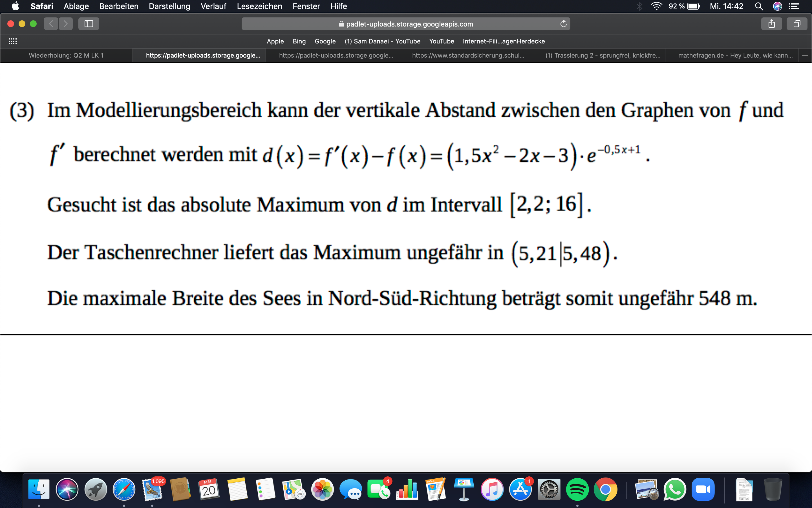
Task: Open Calendar showing Mai 20
Action: 209,489
